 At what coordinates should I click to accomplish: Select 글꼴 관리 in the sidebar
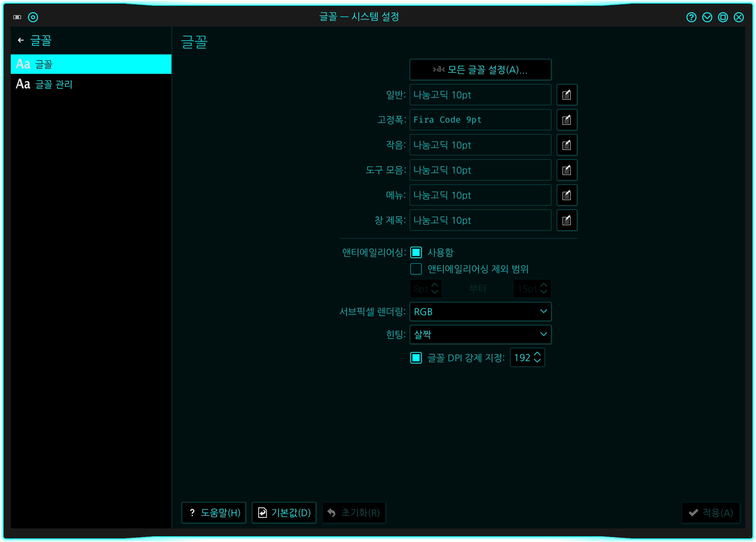pos(54,84)
